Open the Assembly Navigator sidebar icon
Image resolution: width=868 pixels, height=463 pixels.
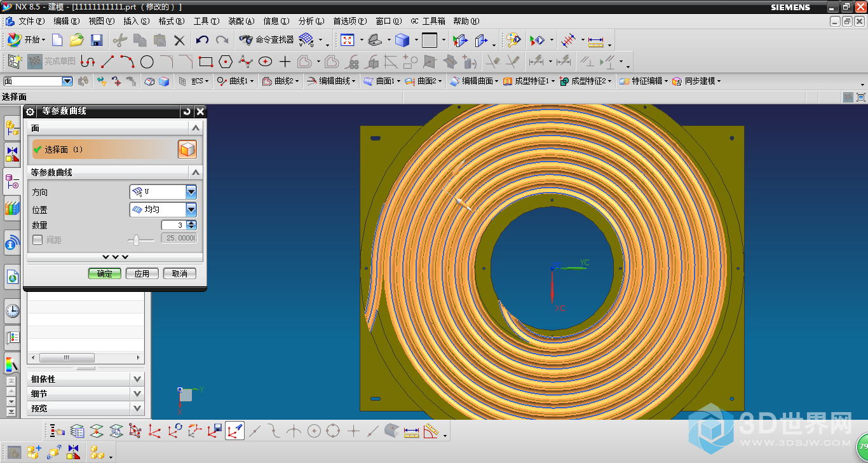point(12,129)
